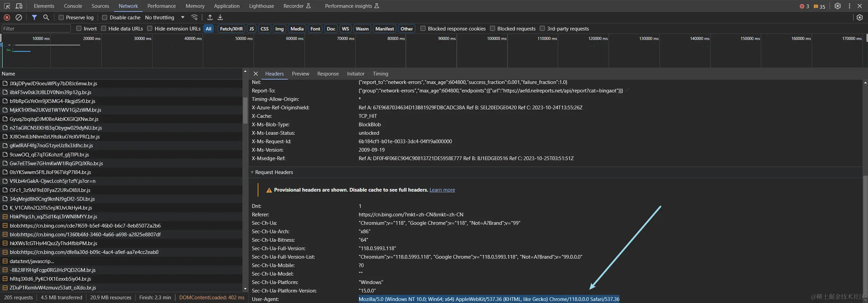This screenshot has height=303, width=868.
Task: Click the request list vertical scrollbar
Action: point(245,111)
